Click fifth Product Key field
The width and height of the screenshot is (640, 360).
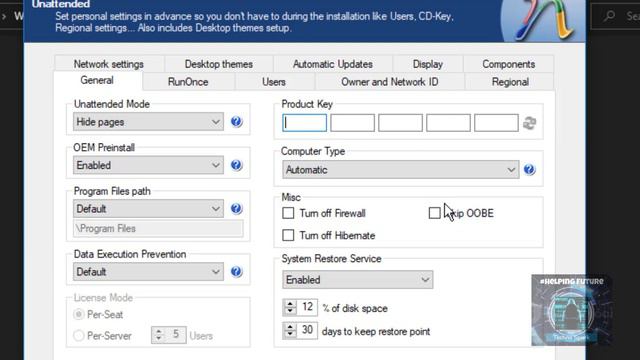tap(496, 123)
